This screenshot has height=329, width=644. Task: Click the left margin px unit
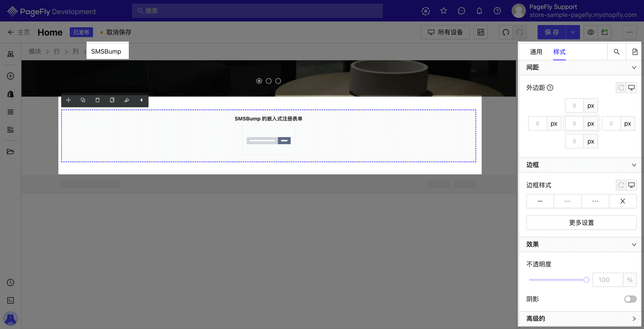(554, 123)
